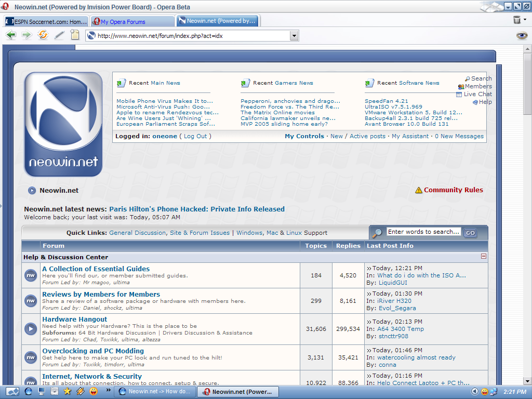Open Site & Forum Issues quick link
This screenshot has height=399, width=532.
coord(199,233)
